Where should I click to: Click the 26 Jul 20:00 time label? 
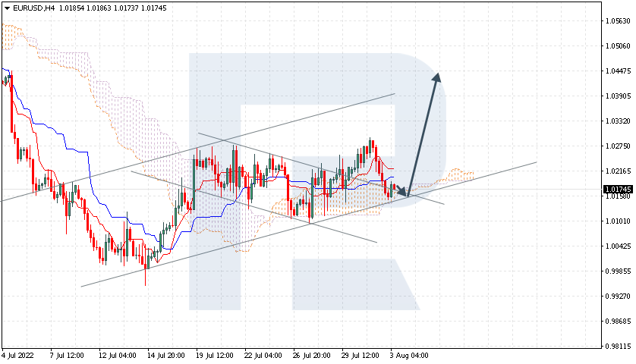(312, 356)
